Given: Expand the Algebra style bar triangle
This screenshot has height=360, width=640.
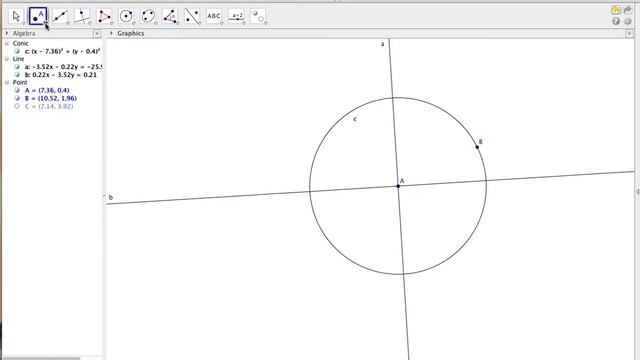Looking at the screenshot, I should coord(7,33).
